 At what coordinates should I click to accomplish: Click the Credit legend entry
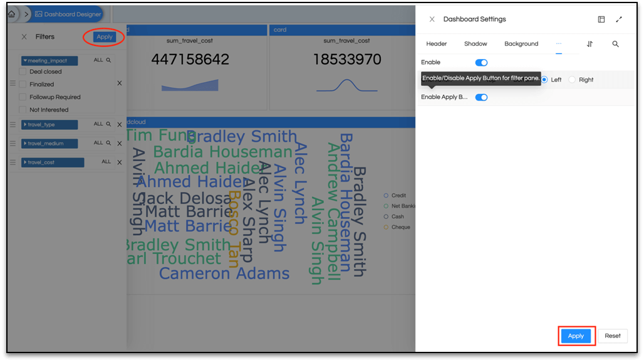point(395,196)
